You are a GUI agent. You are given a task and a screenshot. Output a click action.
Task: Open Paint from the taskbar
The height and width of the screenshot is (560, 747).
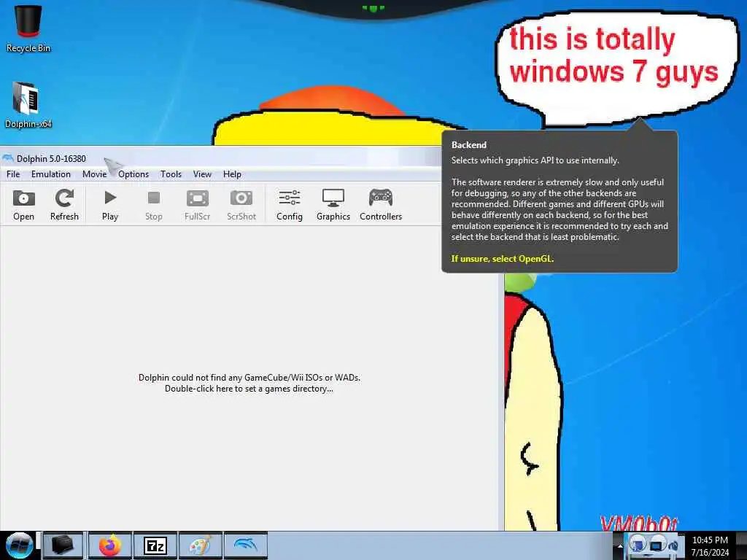[200, 545]
